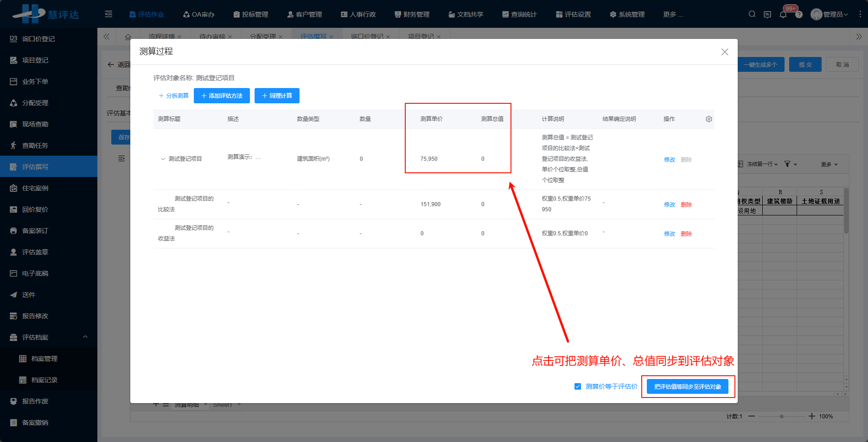The height and width of the screenshot is (442, 868).
Task: Click 修改 link on the 比较法 row
Action: coord(669,204)
